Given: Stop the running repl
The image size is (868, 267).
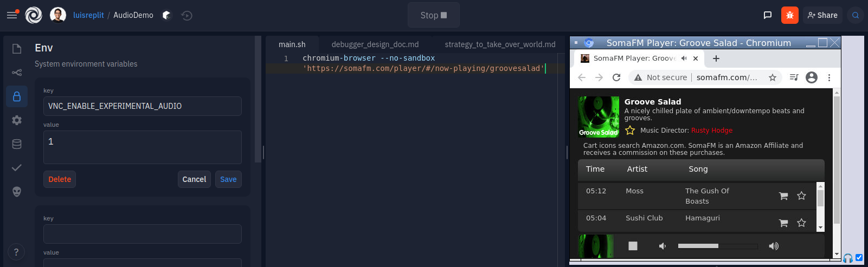Looking at the screenshot, I should (434, 15).
